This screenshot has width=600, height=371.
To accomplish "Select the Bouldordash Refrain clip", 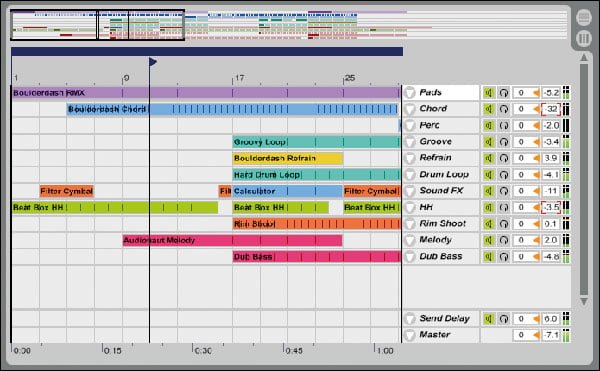I will point(288,158).
